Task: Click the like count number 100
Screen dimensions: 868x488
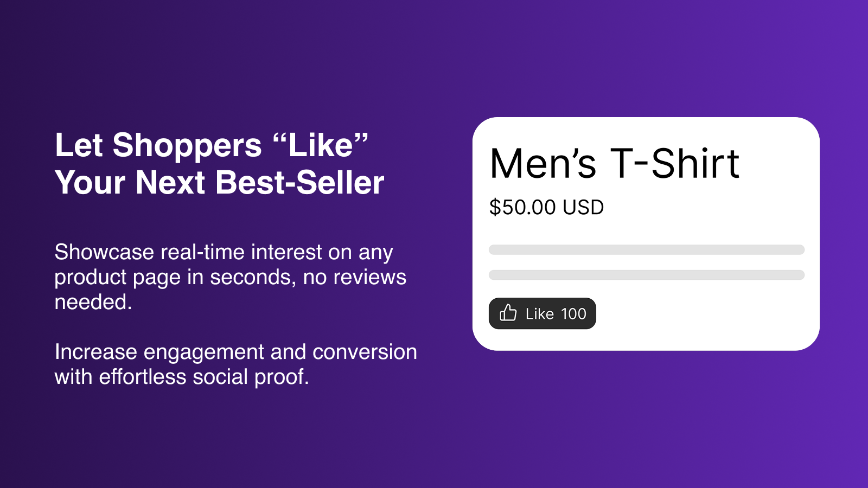Action: click(x=573, y=314)
